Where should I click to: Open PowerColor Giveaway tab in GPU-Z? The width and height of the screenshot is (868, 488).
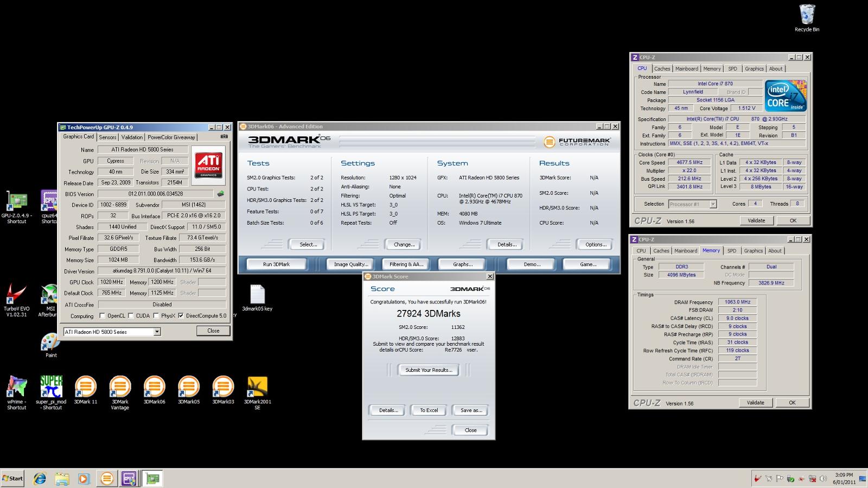coord(171,137)
